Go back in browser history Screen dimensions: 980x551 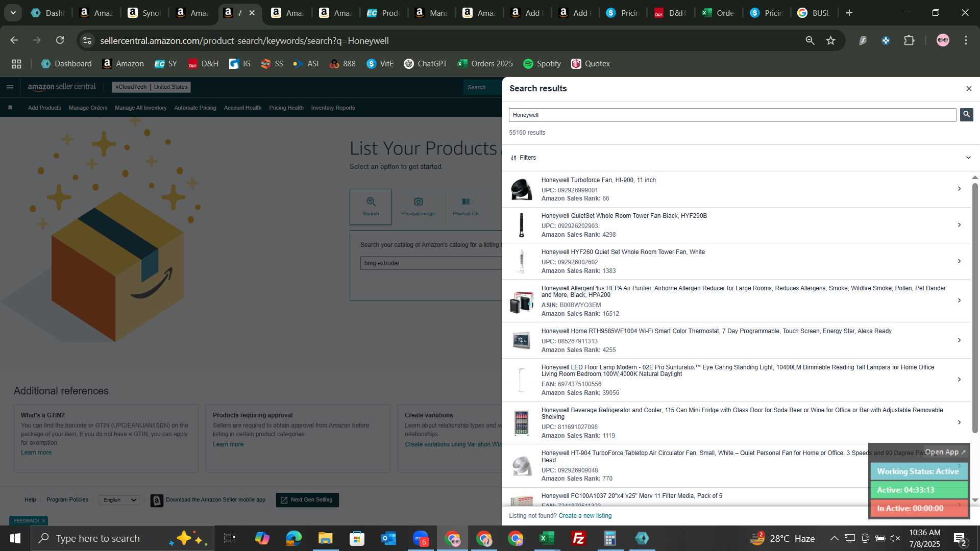tap(14, 40)
